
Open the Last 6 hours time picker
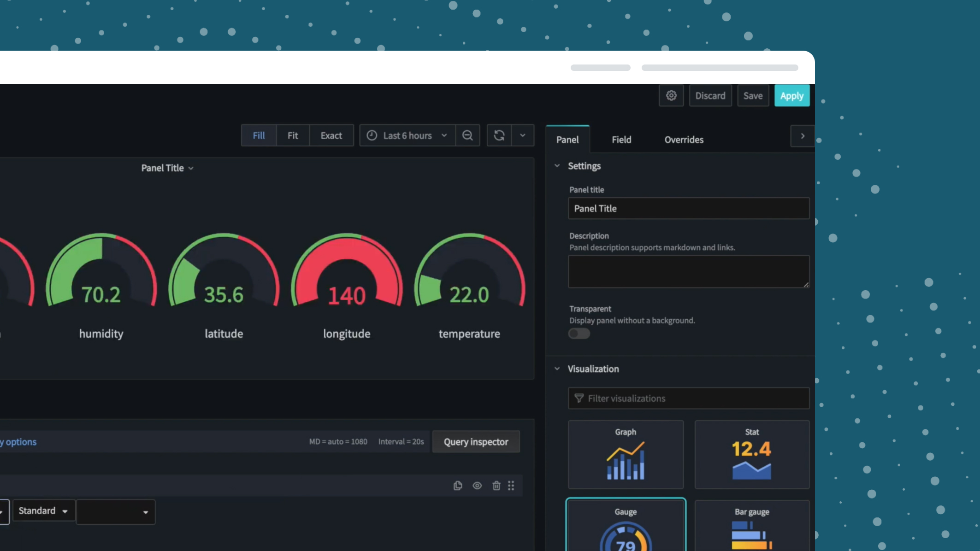pos(407,135)
